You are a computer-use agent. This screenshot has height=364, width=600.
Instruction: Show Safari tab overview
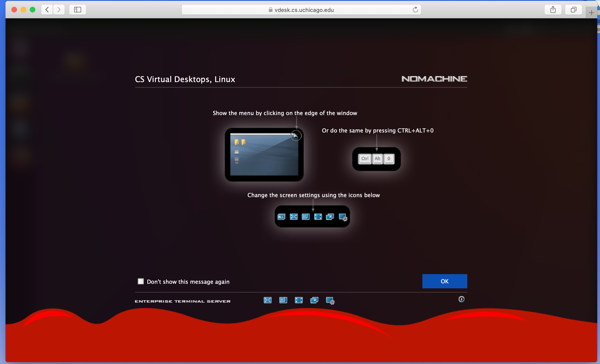tap(573, 10)
